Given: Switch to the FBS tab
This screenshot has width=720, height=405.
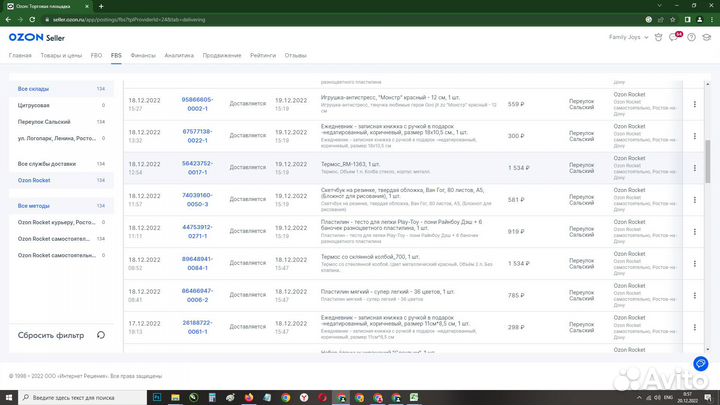Looking at the screenshot, I should pos(116,55).
